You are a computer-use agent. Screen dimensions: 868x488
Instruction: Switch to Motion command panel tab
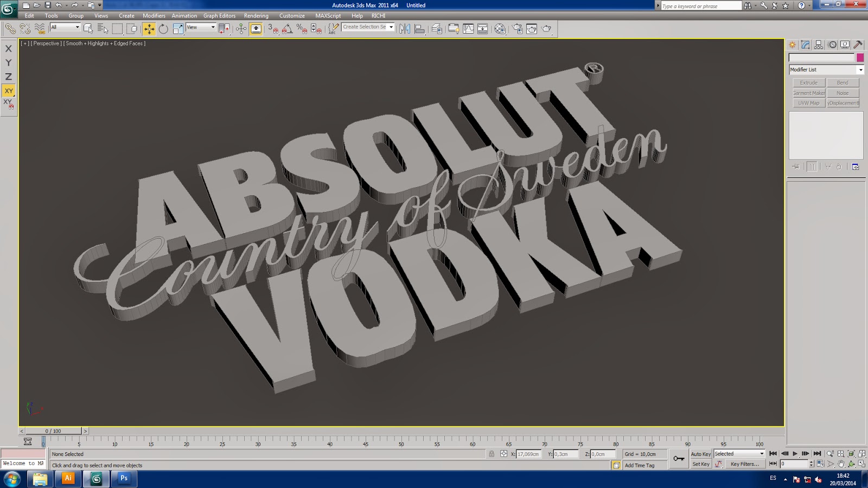point(832,45)
